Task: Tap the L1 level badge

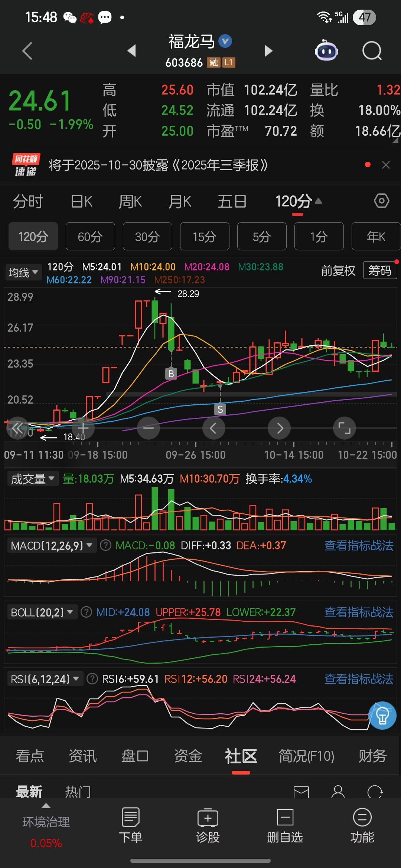Action: [x=229, y=63]
